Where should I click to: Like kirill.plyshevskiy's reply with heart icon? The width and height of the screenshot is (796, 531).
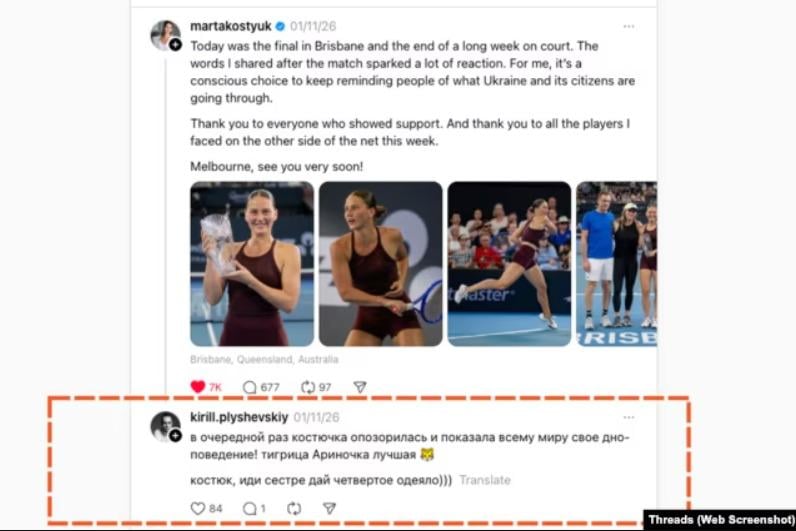click(x=197, y=508)
